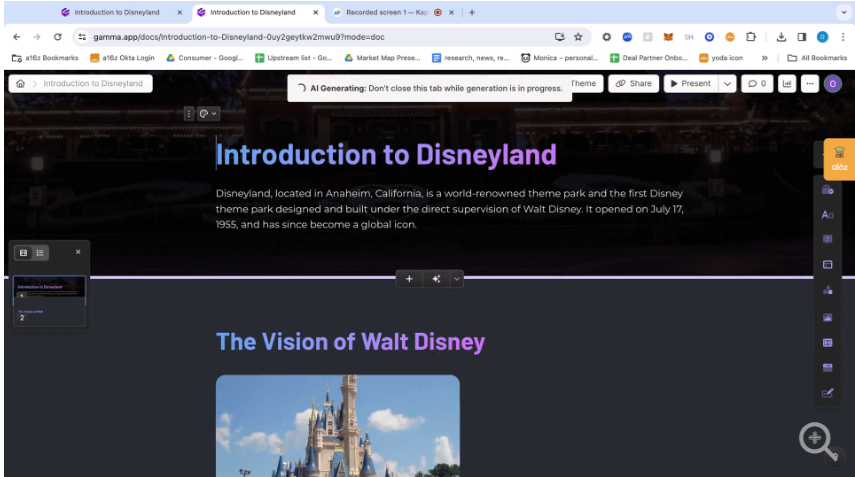855x477 pixels.
Task: Expand the new card options chevron
Action: point(456,279)
